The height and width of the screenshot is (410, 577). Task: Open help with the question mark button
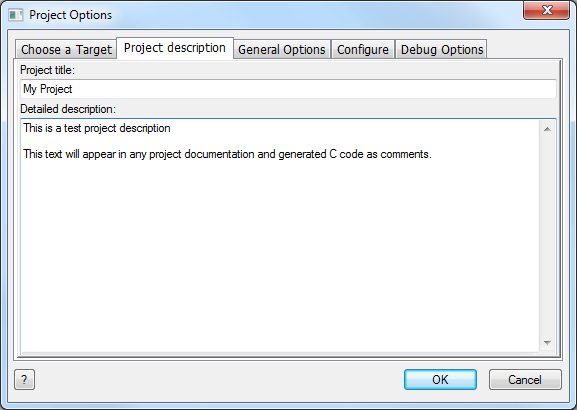point(24,379)
